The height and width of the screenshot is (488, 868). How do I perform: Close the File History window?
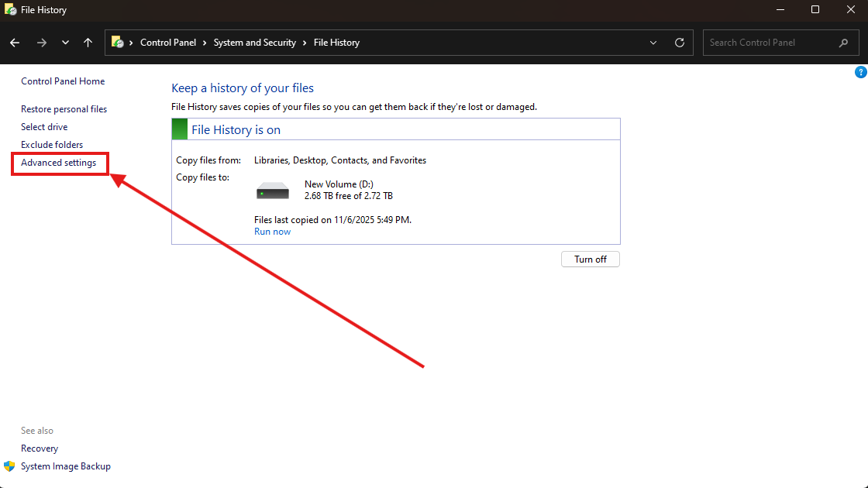click(x=851, y=9)
